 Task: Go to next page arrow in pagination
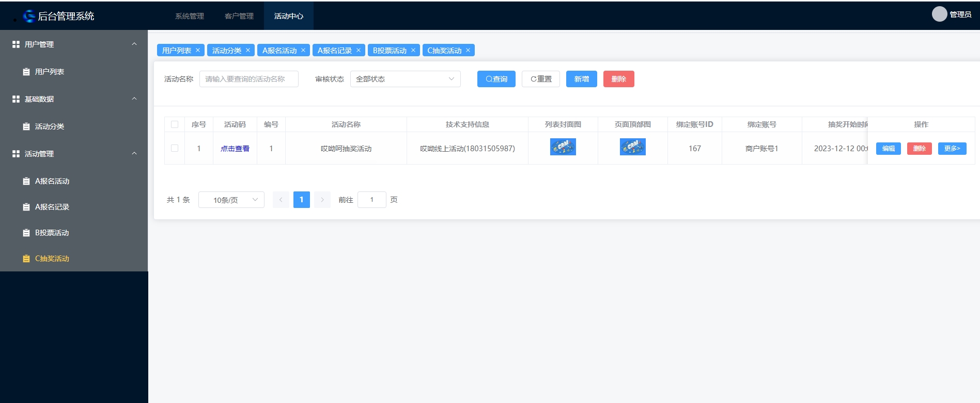click(x=322, y=200)
